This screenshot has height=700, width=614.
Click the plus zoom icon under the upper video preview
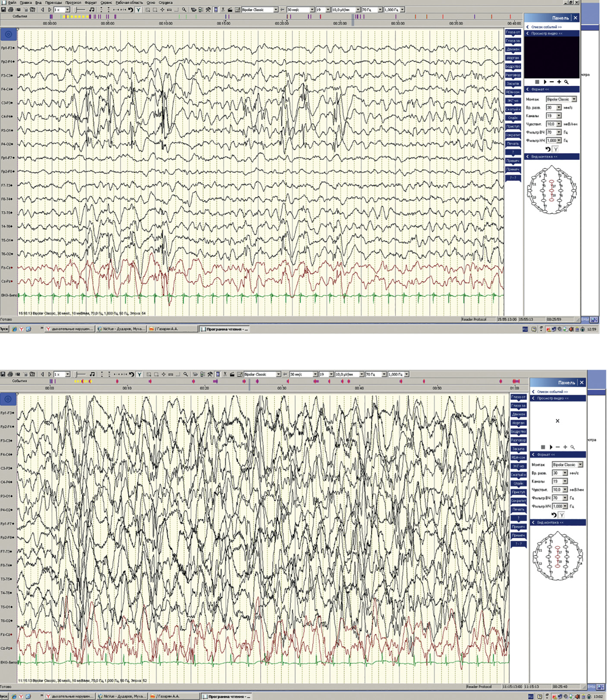559,82
